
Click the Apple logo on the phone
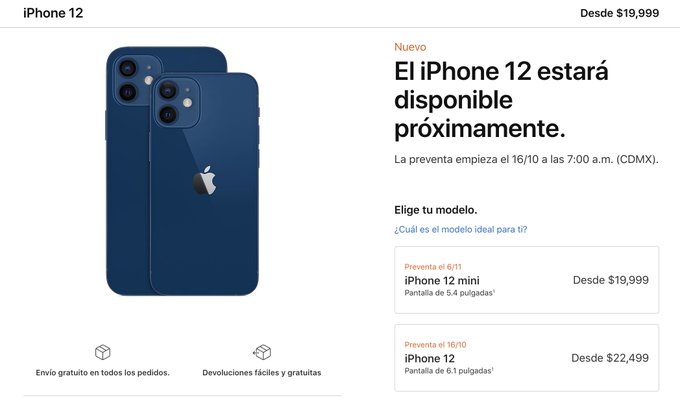(204, 180)
